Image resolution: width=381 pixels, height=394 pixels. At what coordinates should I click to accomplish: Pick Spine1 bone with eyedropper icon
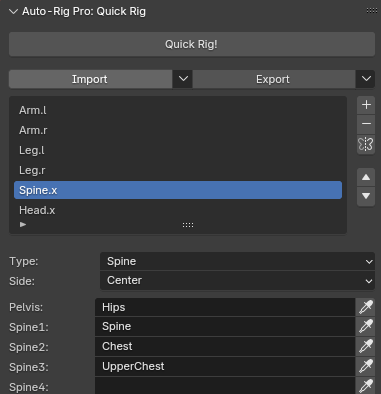point(365,326)
